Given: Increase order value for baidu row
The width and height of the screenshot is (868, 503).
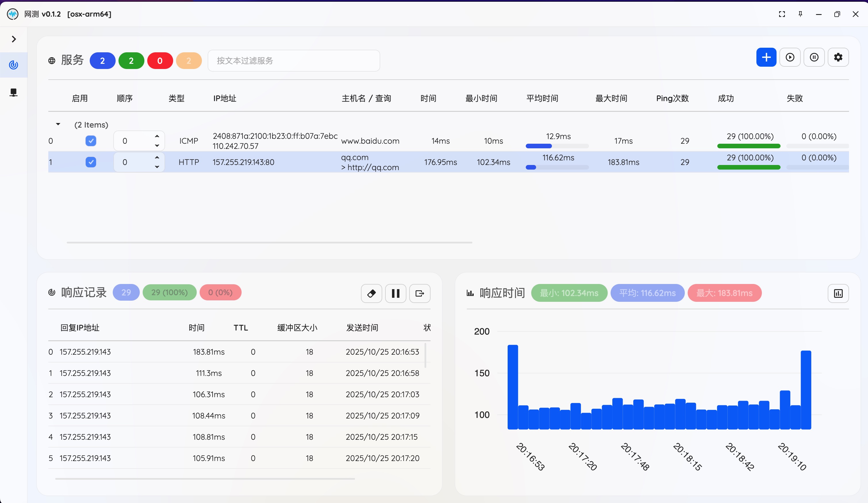Looking at the screenshot, I should coord(157,136).
